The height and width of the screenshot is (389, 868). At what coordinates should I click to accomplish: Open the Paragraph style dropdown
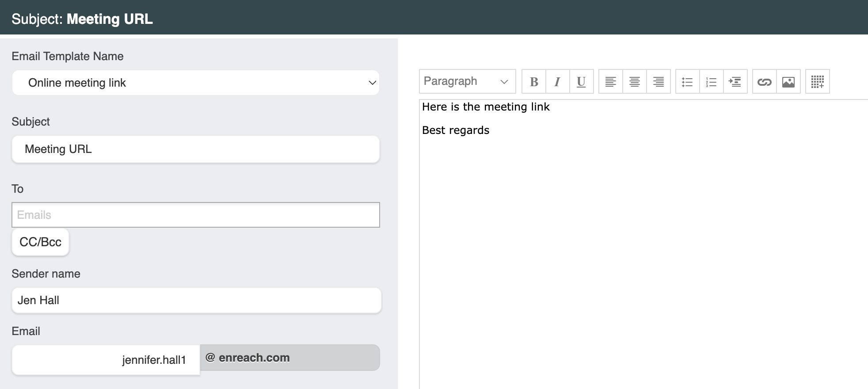click(x=467, y=81)
